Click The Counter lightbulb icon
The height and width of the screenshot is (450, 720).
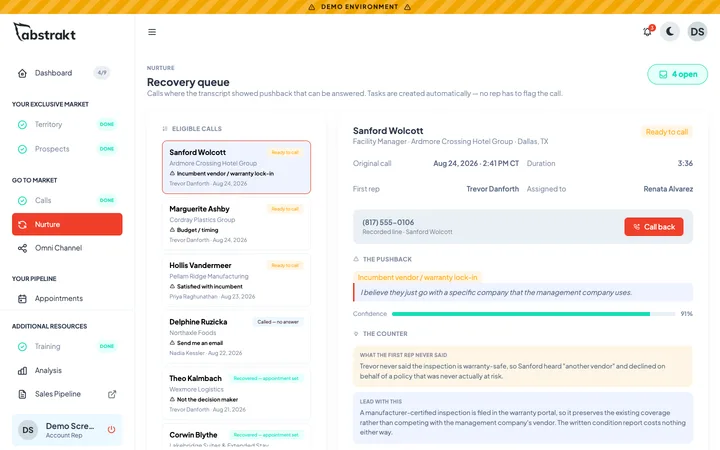coord(356,334)
